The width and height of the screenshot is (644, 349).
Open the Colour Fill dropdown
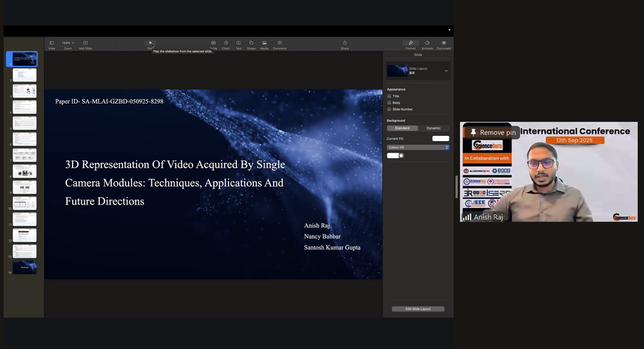[418, 147]
